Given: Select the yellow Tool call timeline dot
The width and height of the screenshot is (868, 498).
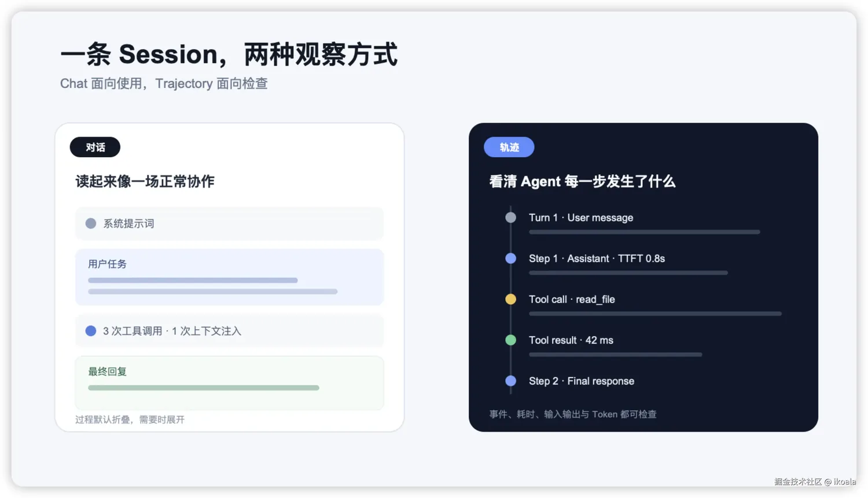Looking at the screenshot, I should click(x=510, y=299).
